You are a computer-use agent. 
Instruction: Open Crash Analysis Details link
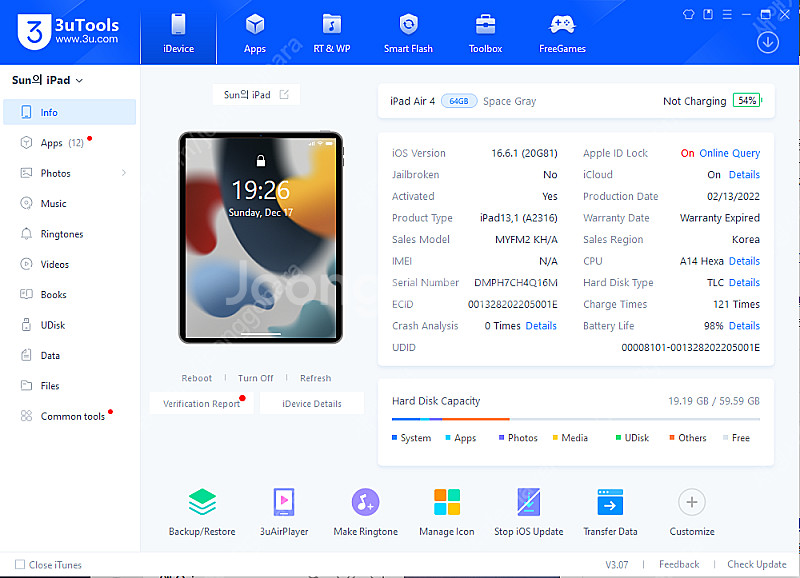point(541,325)
